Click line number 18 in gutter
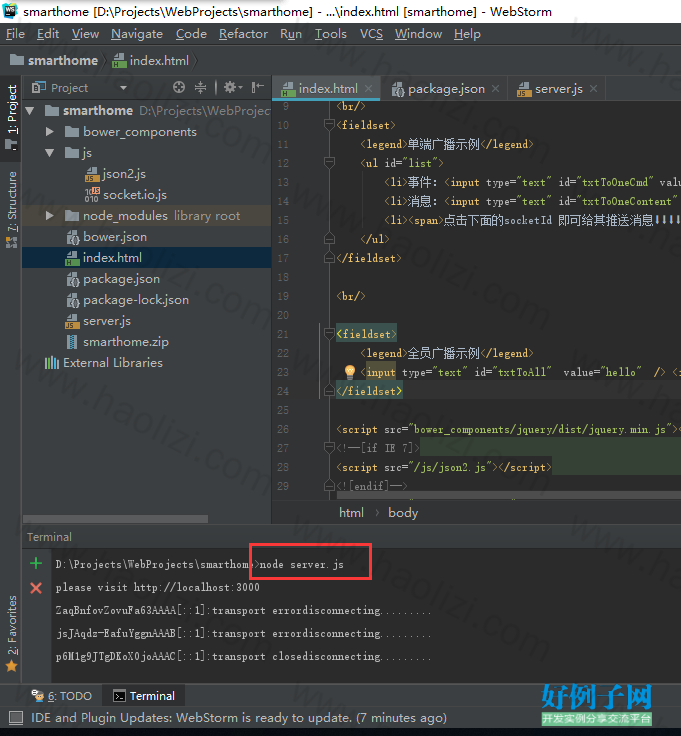Screen dimensions: 681x736 click(283, 277)
